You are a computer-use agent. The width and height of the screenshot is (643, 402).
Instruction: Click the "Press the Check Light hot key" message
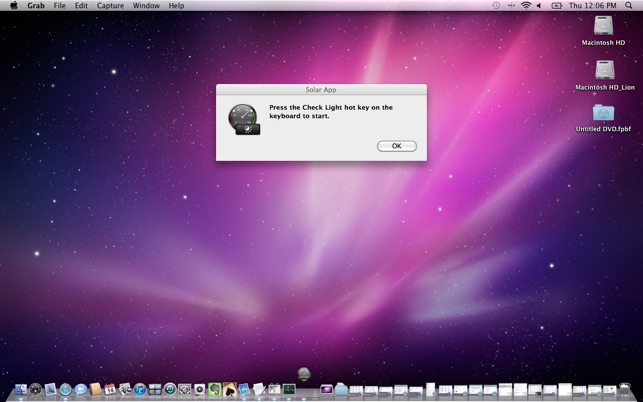tap(331, 112)
